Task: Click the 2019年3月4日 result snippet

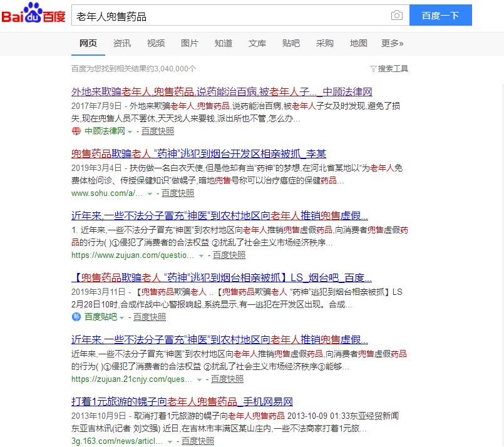Action: tap(237, 175)
